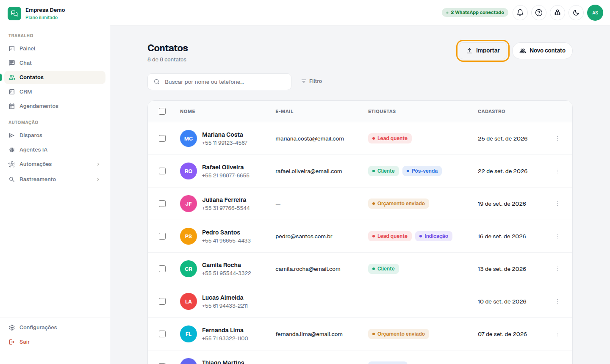This screenshot has width=610, height=364.
Task: Open Chat from the sidebar
Action: [x=55, y=63]
